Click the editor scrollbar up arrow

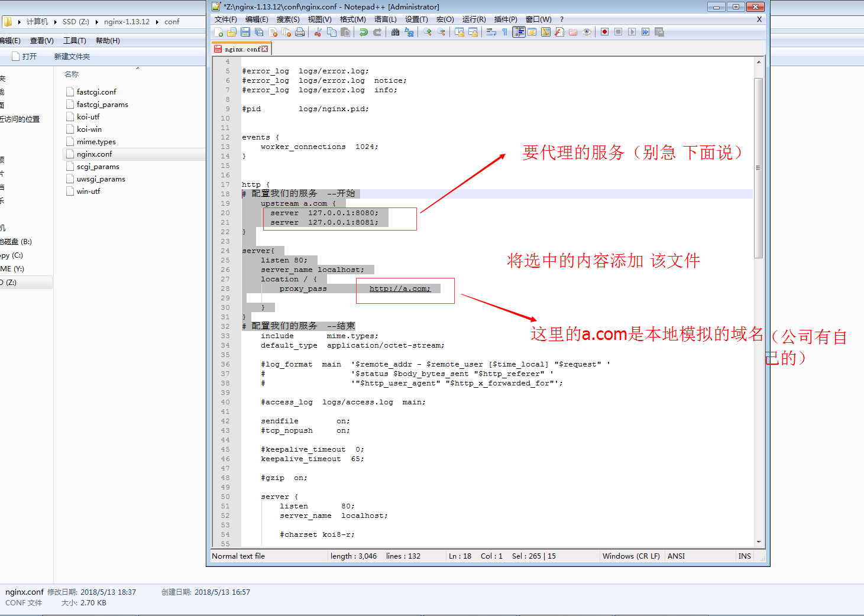[x=759, y=61]
